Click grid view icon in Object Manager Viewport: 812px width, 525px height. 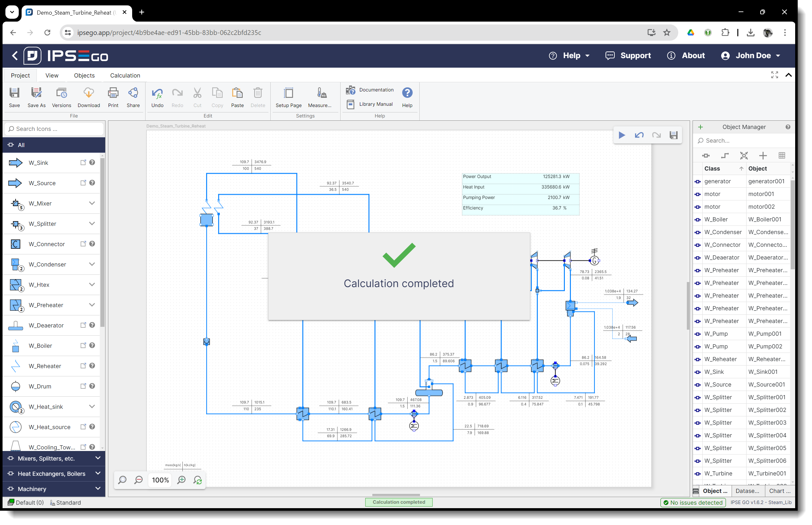(782, 156)
